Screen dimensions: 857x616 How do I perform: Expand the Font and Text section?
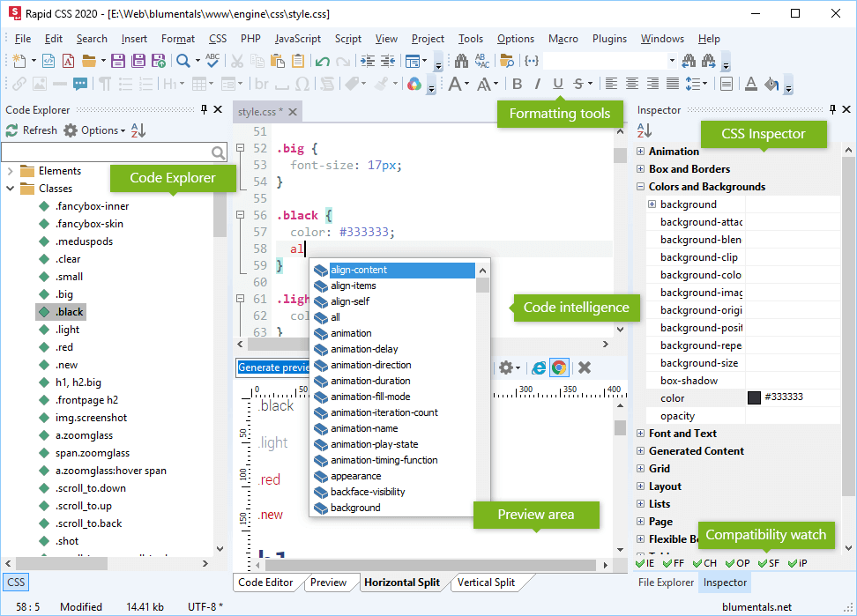point(640,434)
